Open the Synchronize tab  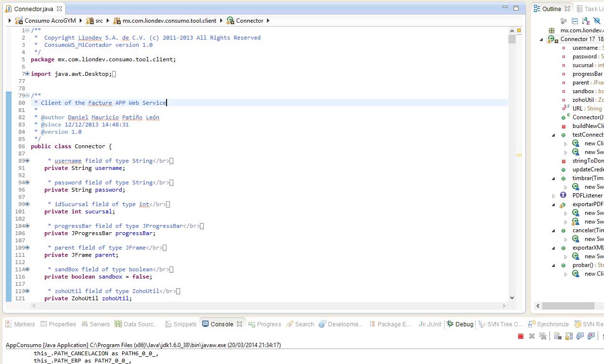[548, 324]
